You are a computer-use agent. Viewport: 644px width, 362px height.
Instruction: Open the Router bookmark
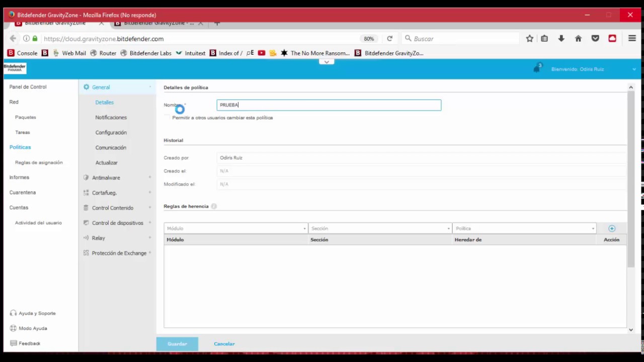click(x=103, y=53)
